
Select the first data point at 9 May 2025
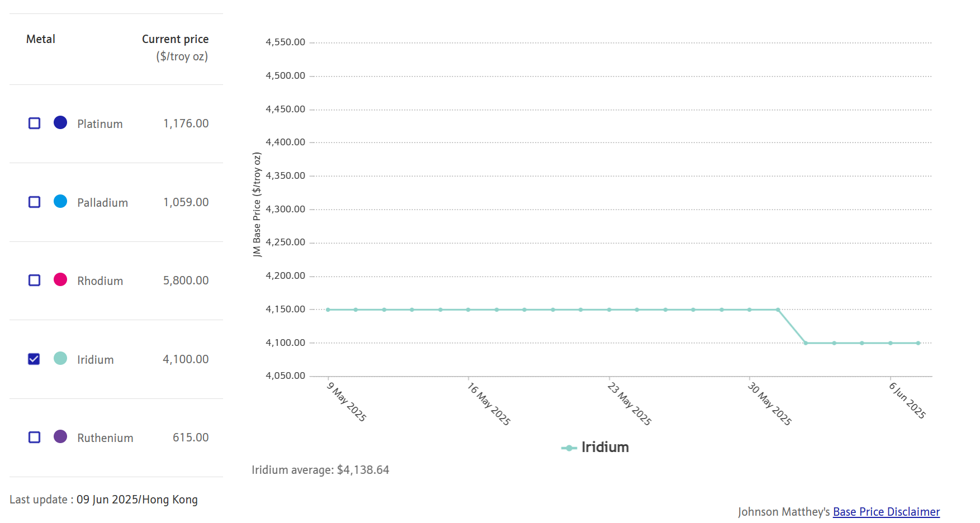coord(328,310)
